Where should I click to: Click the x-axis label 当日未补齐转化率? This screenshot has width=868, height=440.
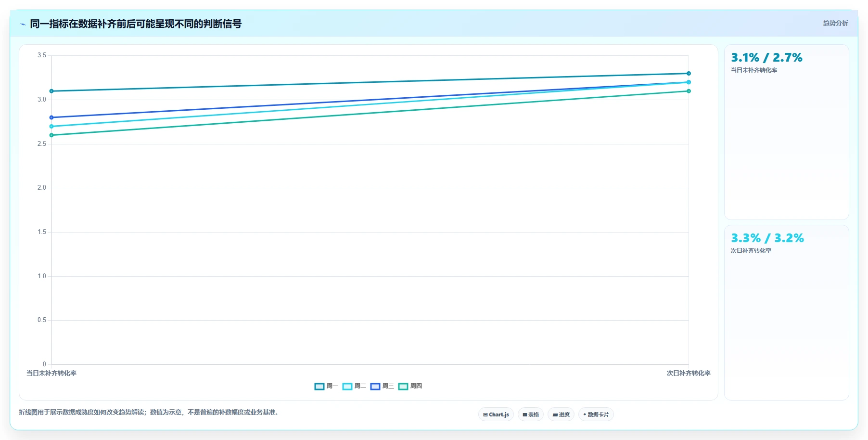click(x=51, y=373)
